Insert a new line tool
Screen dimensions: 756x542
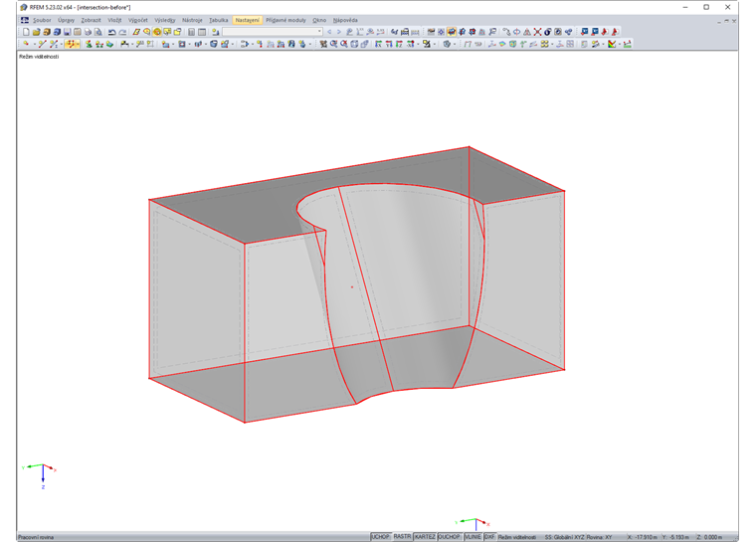click(x=43, y=44)
